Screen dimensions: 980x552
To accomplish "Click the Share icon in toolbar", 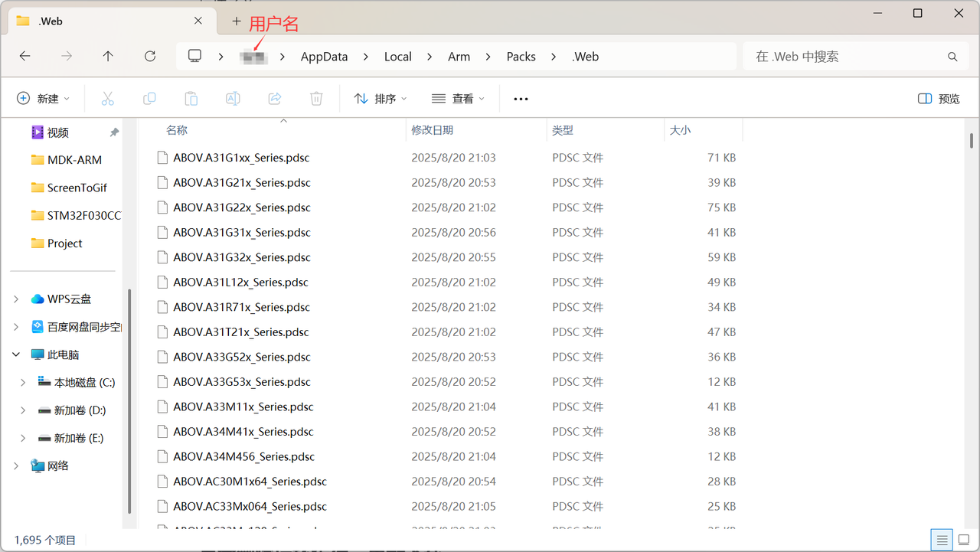I will pyautogui.click(x=275, y=99).
